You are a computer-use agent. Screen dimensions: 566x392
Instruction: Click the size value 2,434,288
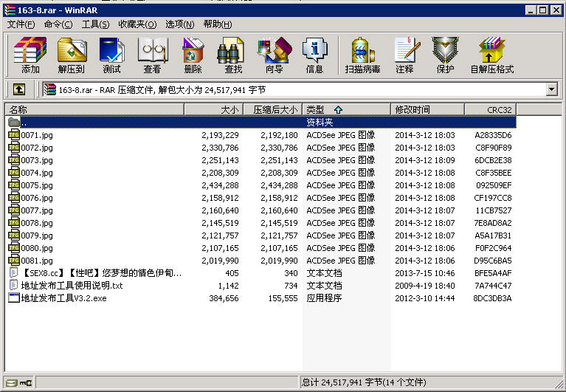coord(220,185)
